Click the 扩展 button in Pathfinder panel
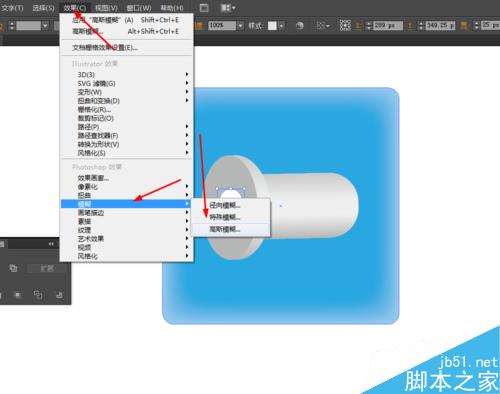This screenshot has width=500, height=394. tap(47, 268)
